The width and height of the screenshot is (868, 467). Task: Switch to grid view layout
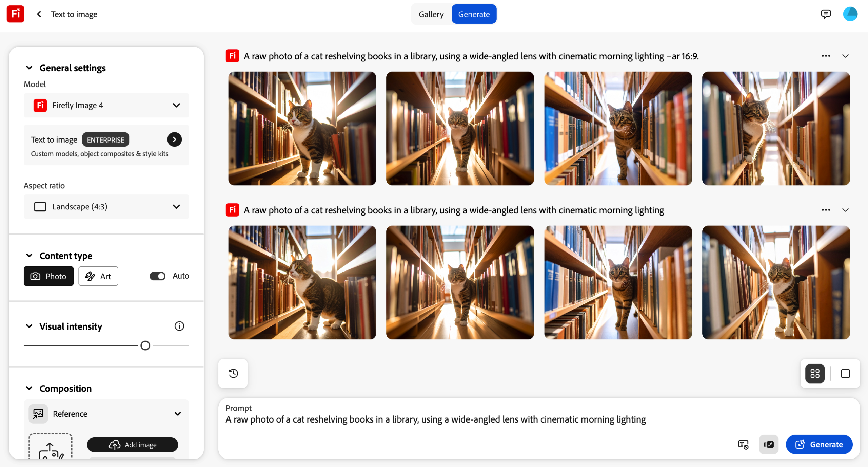point(815,373)
